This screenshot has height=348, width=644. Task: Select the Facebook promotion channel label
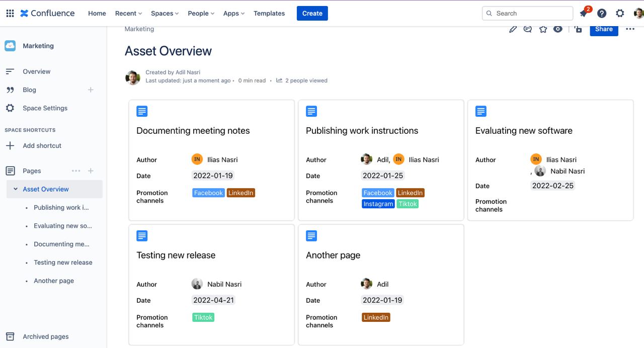tap(208, 193)
